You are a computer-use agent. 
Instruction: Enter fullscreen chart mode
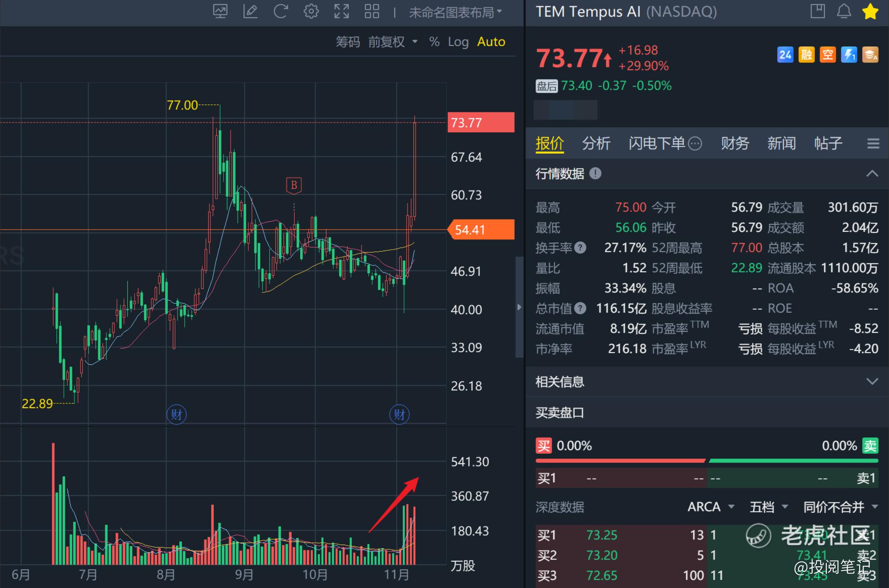tap(341, 11)
